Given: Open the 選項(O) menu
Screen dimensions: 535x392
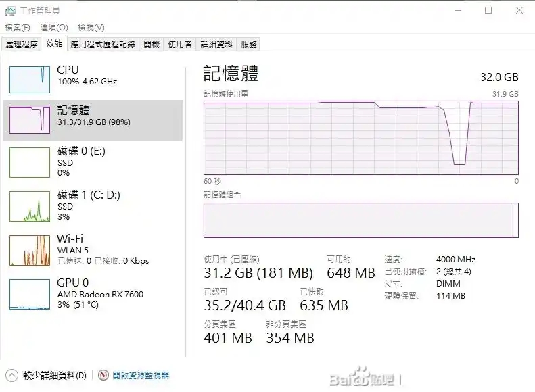Looking at the screenshot, I should point(54,27).
